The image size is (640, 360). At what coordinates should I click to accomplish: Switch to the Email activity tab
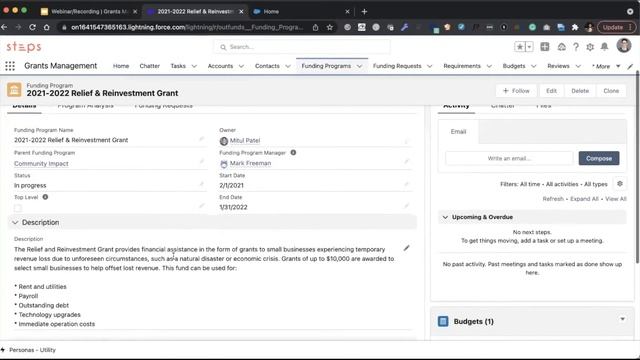pyautogui.click(x=458, y=131)
